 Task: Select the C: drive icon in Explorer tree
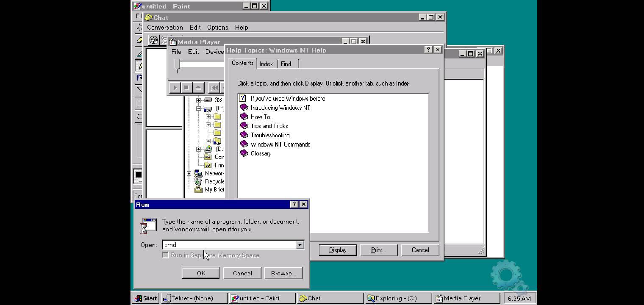tap(208, 108)
